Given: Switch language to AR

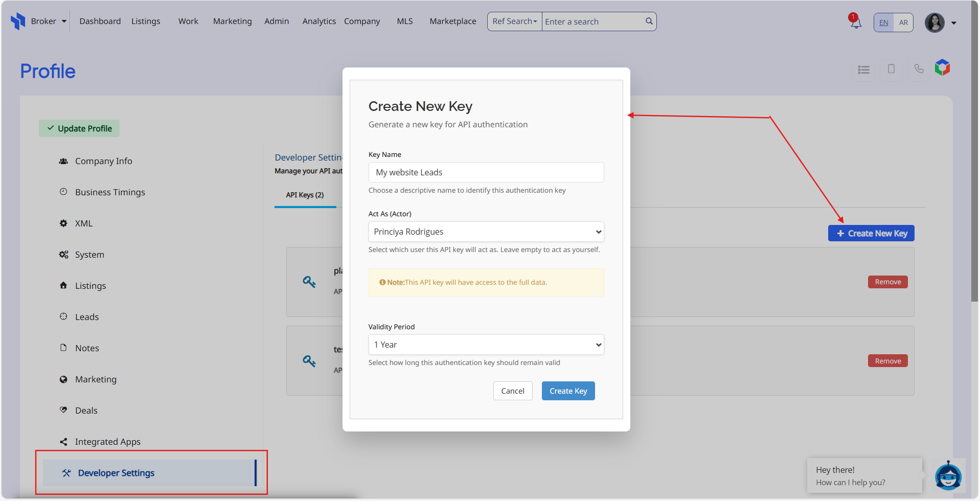Looking at the screenshot, I should tap(903, 22).
